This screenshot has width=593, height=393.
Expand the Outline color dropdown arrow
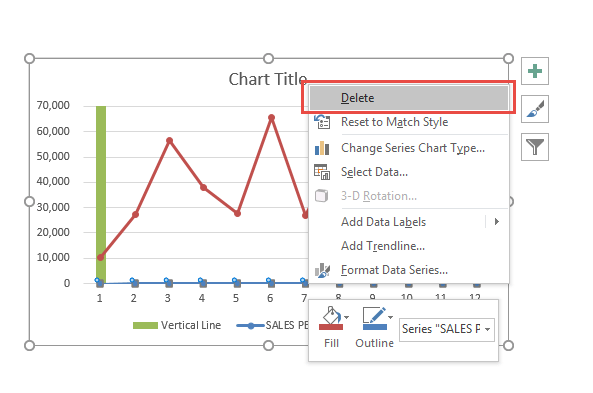pyautogui.click(x=391, y=317)
